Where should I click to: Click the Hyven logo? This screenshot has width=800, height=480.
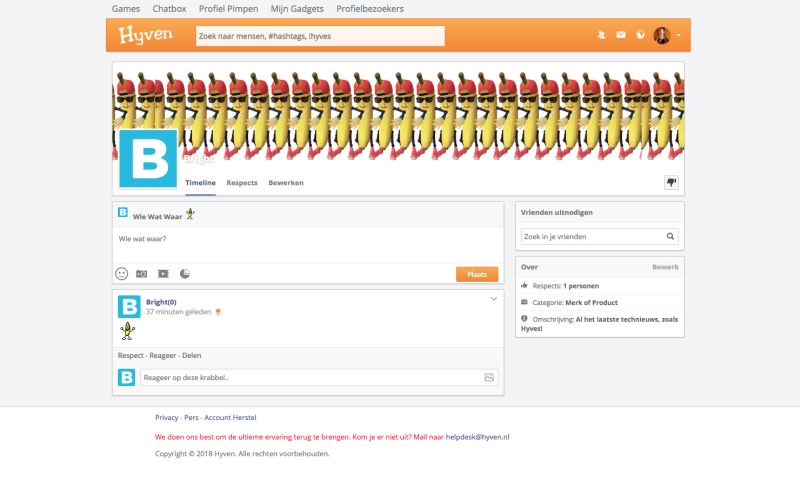click(x=145, y=35)
